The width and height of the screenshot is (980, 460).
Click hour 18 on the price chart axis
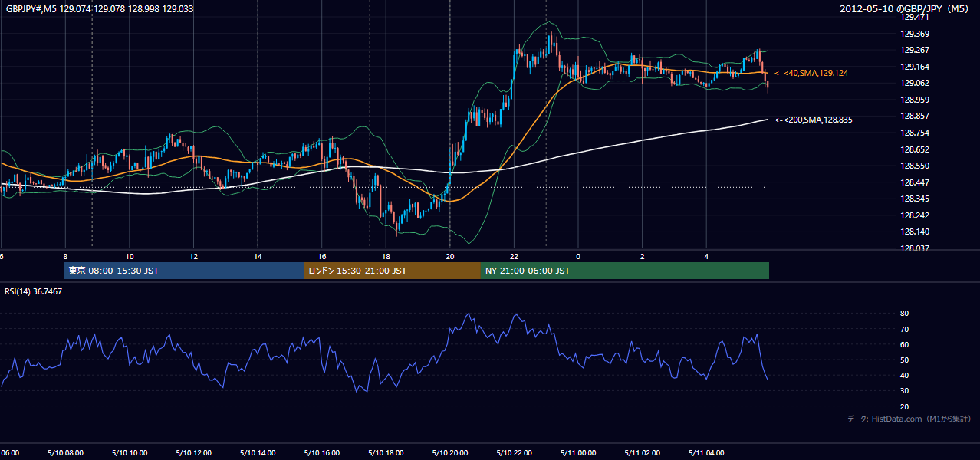click(x=386, y=256)
